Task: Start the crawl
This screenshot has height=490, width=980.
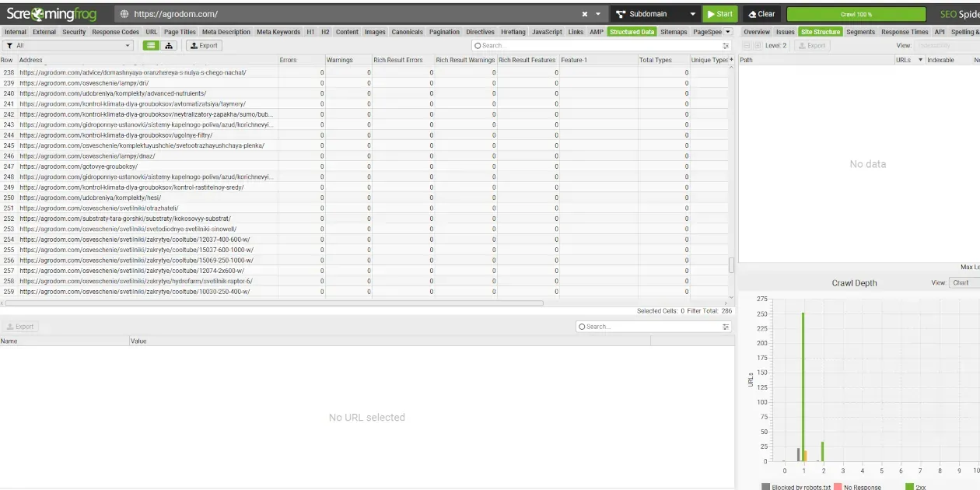Action: tap(720, 14)
